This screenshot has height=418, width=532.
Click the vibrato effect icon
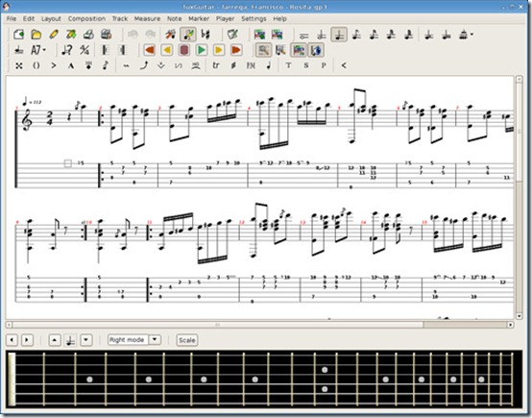click(126, 65)
